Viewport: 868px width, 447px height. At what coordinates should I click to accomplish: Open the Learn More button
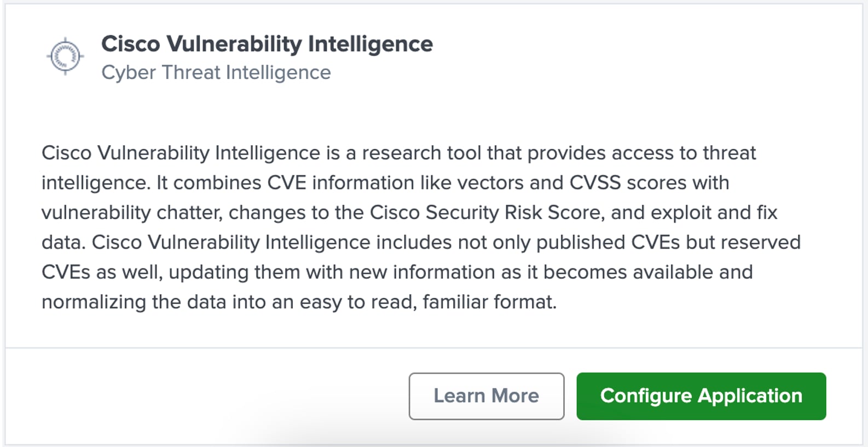click(x=486, y=396)
